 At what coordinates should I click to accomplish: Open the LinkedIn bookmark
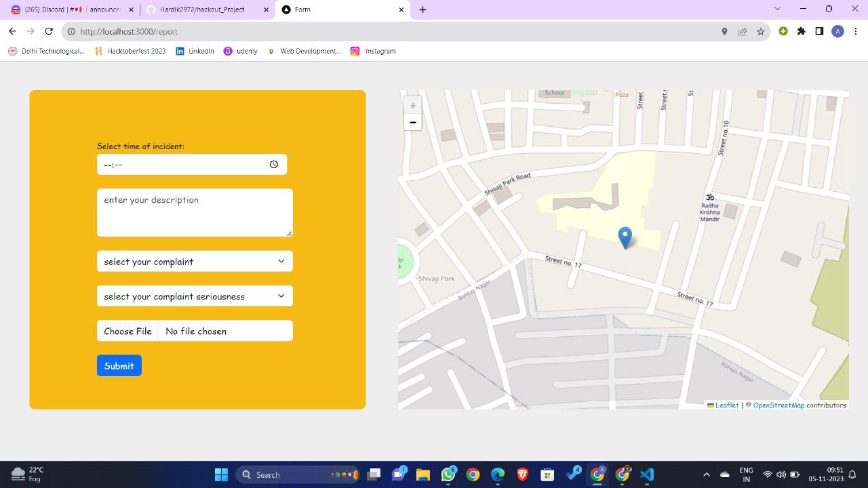click(195, 51)
